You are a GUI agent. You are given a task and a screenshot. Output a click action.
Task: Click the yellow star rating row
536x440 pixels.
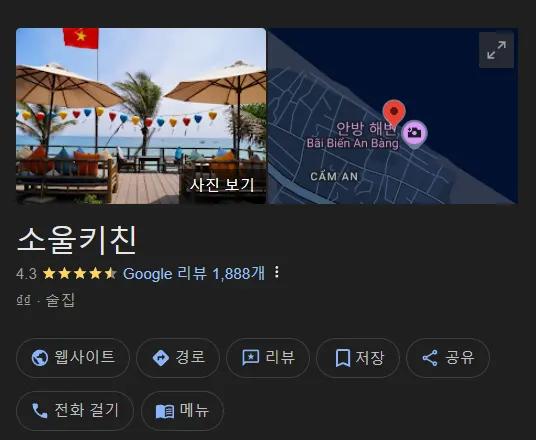pos(80,274)
